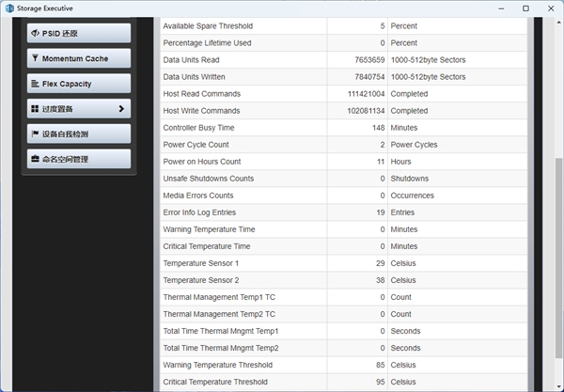The image size is (564, 392).
Task: Click the Entries unit text
Action: point(402,212)
